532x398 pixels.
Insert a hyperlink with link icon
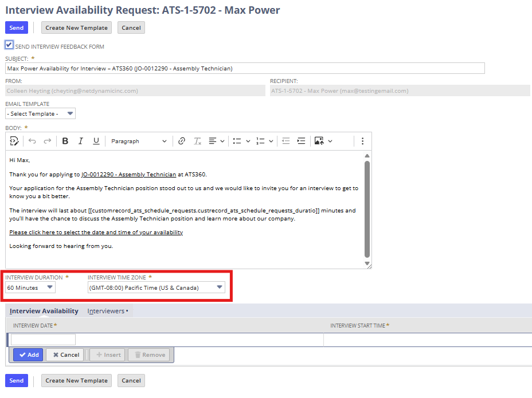point(182,141)
